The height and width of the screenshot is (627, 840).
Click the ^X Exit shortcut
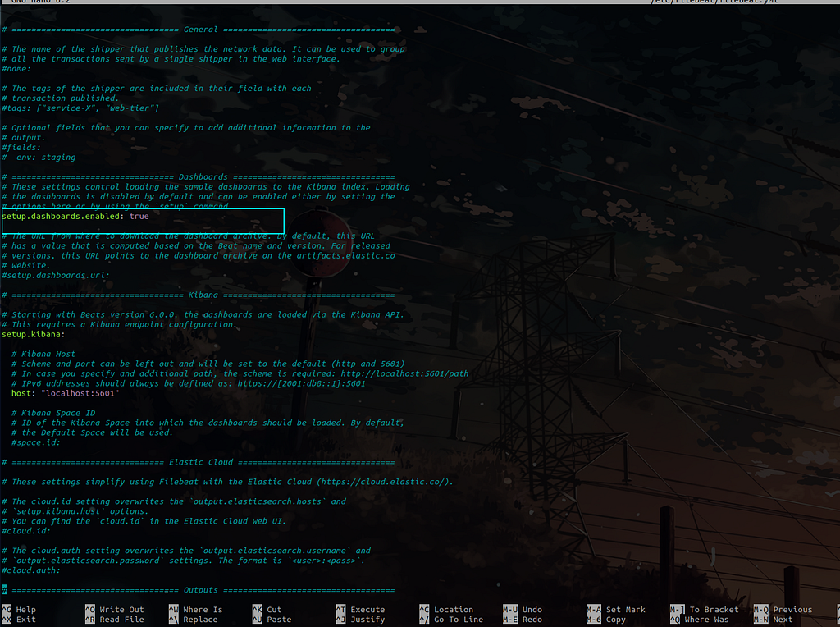[x=19, y=620]
